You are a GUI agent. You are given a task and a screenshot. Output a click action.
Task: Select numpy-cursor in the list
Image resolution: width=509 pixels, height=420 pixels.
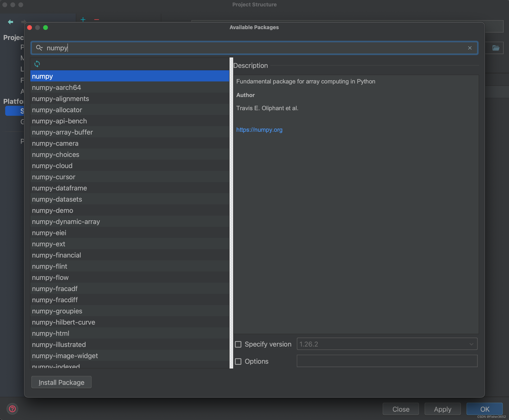pyautogui.click(x=130, y=177)
